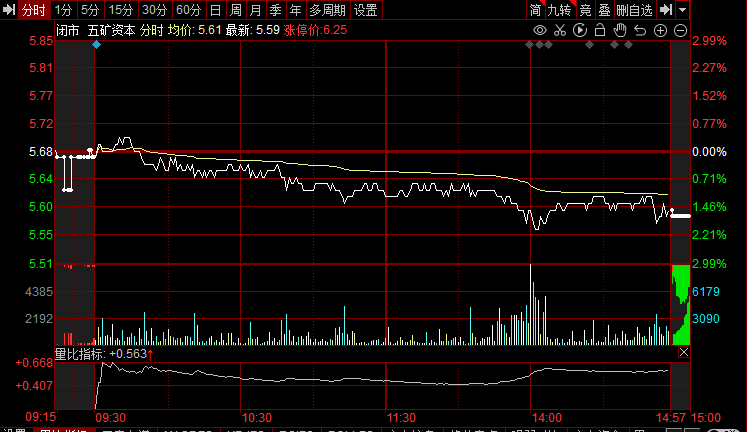
Task: Zoom in with the plus circle icon
Action: (660, 31)
